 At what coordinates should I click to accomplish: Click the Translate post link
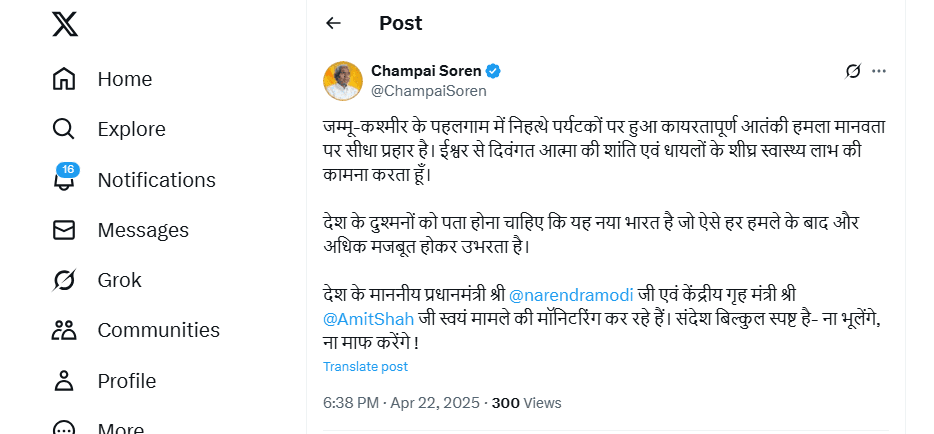click(365, 367)
